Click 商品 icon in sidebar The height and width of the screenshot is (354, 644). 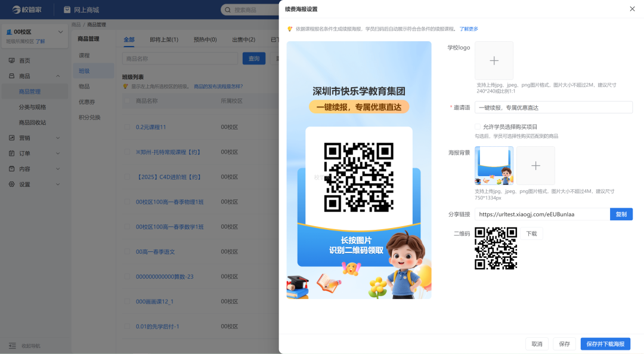pyautogui.click(x=11, y=76)
